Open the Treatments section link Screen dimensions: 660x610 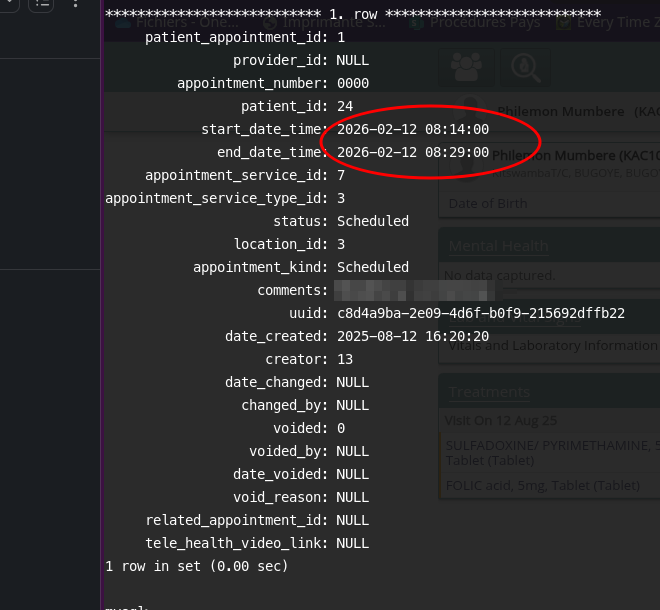tap(489, 392)
